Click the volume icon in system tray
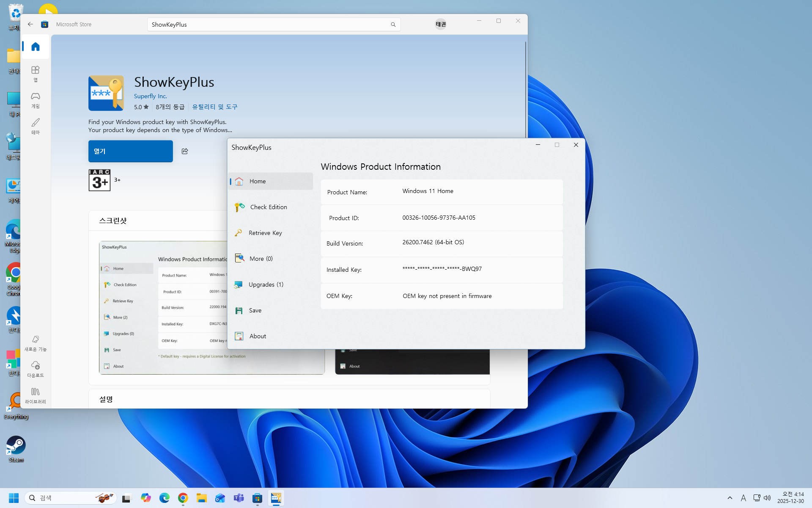 tap(767, 498)
